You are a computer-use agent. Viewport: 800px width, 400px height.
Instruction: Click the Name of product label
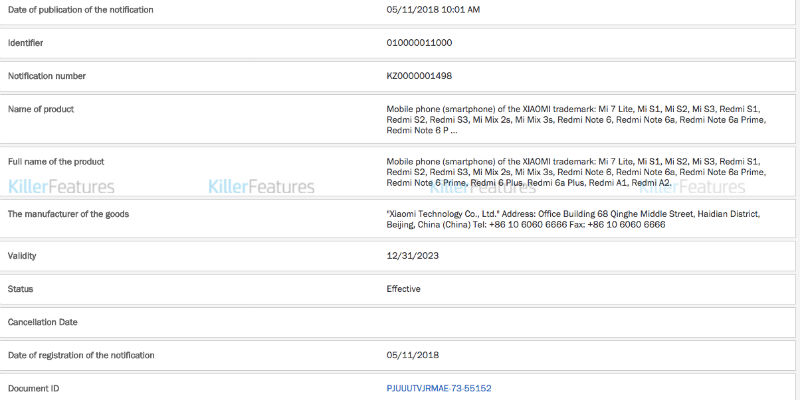(x=41, y=109)
